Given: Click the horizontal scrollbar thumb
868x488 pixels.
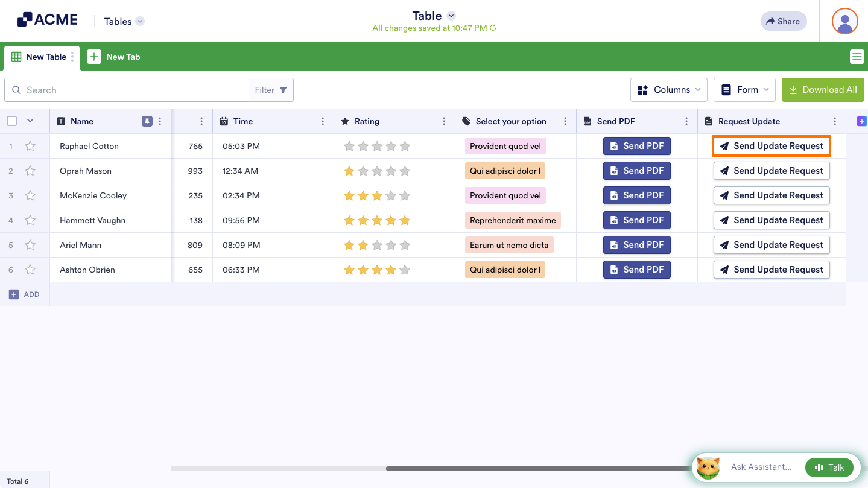Looking at the screenshot, I should [x=538, y=468].
